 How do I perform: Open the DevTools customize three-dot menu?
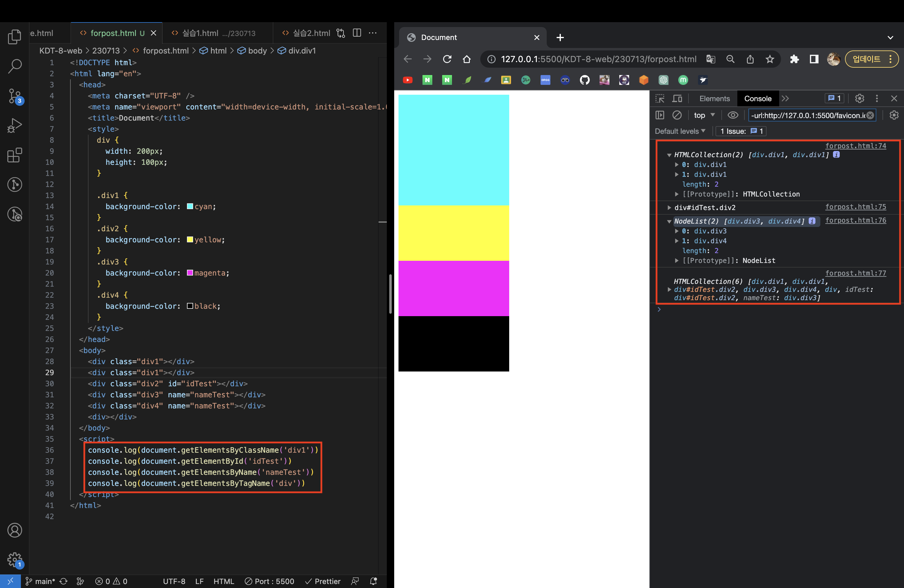click(877, 98)
